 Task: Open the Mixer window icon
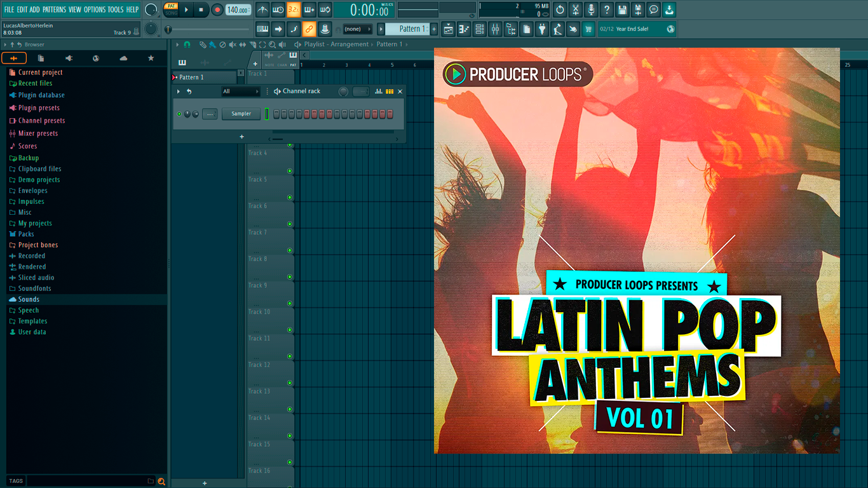(x=495, y=29)
